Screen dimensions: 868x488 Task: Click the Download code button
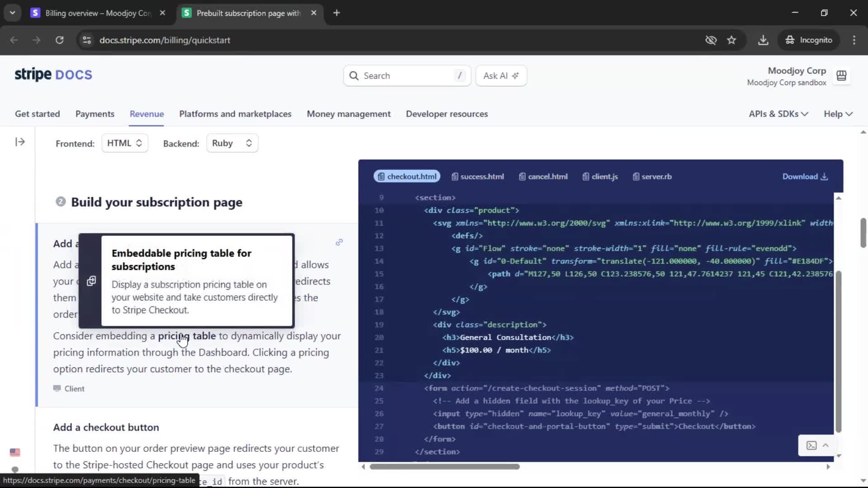pos(805,177)
